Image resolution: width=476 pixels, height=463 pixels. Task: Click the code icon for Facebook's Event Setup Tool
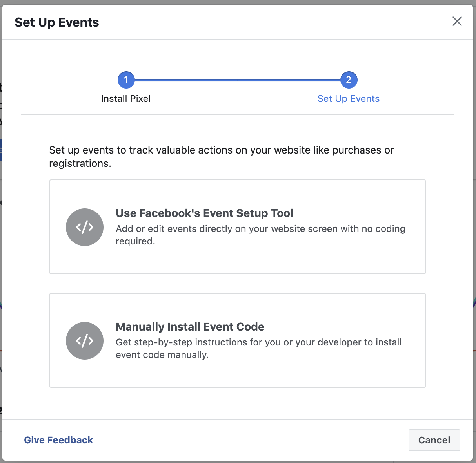tap(85, 227)
